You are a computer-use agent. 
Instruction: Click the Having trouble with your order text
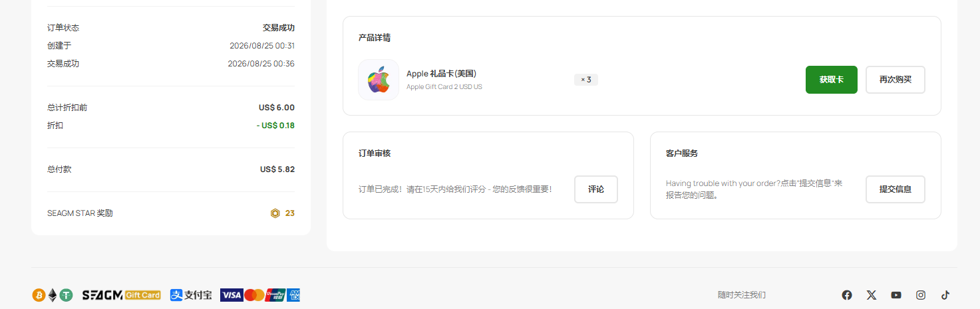[754, 189]
